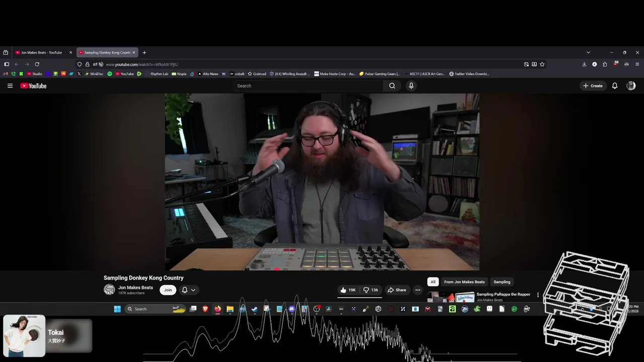644x362 pixels.
Task: Open Firefox from the taskbar
Action: pos(217,309)
